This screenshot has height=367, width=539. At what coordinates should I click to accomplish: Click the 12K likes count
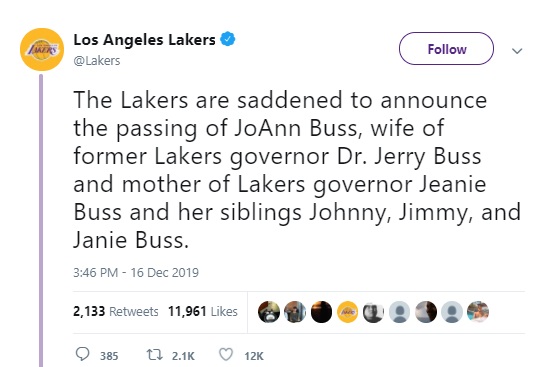254,356
